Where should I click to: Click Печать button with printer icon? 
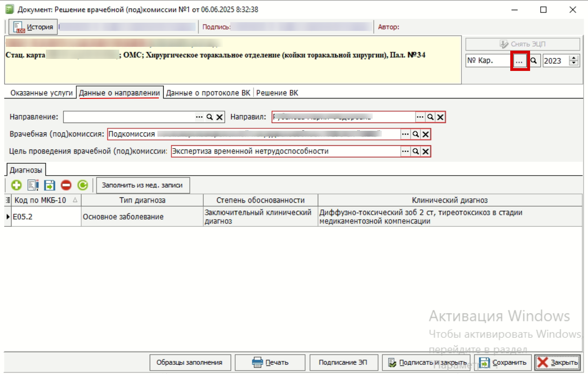(270, 362)
